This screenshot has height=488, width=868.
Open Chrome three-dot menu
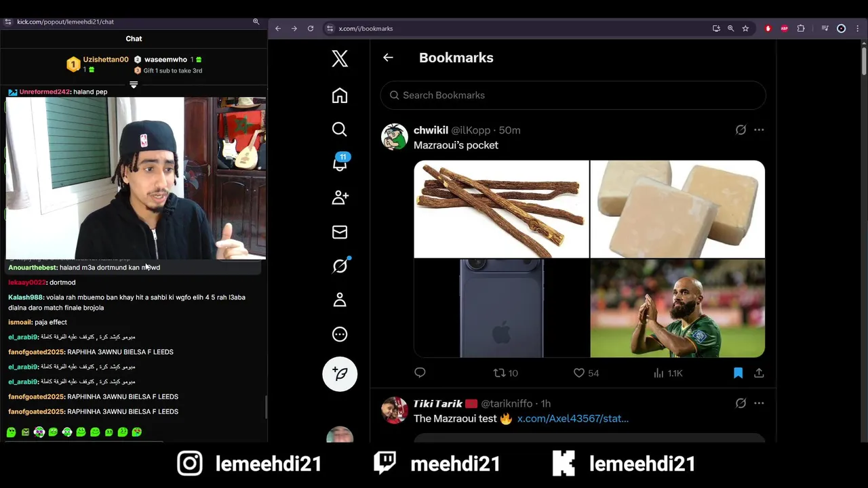pyautogui.click(x=858, y=28)
